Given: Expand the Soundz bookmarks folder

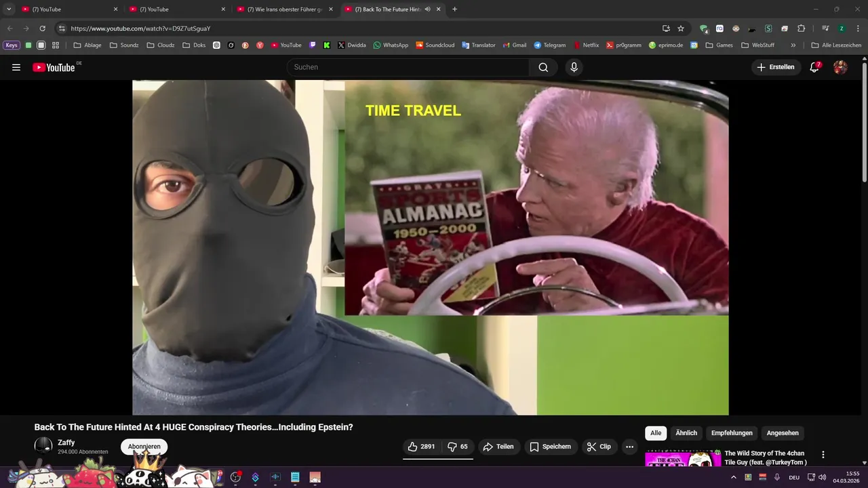Looking at the screenshot, I should pyautogui.click(x=124, y=45).
